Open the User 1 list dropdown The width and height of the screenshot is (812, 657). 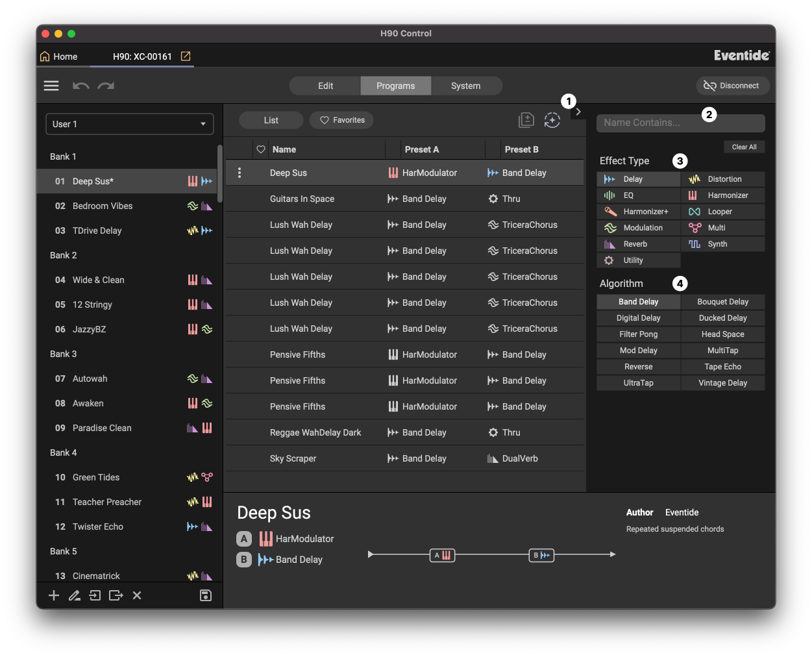(x=130, y=124)
